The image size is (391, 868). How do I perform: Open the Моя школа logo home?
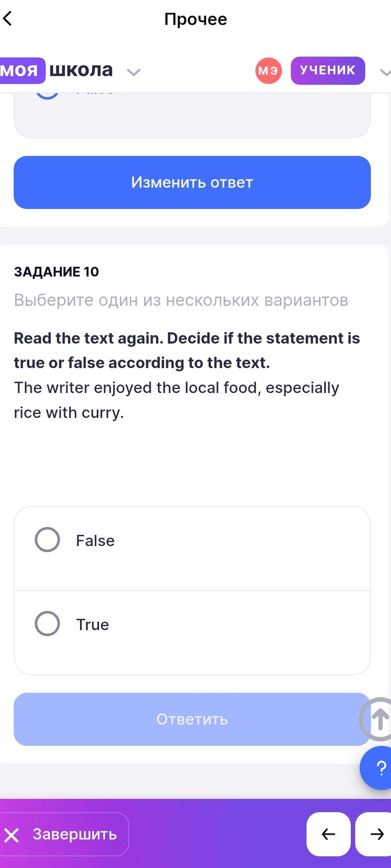56,71
